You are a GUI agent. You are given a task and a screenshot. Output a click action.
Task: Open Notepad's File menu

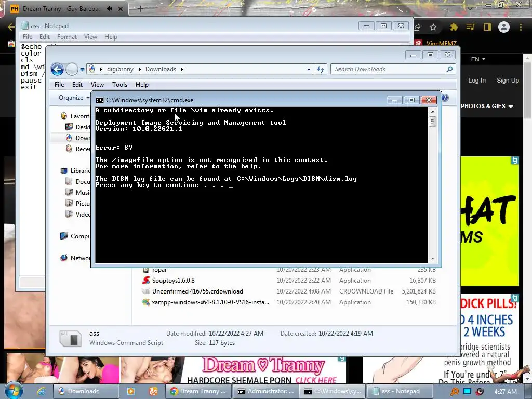(28, 37)
